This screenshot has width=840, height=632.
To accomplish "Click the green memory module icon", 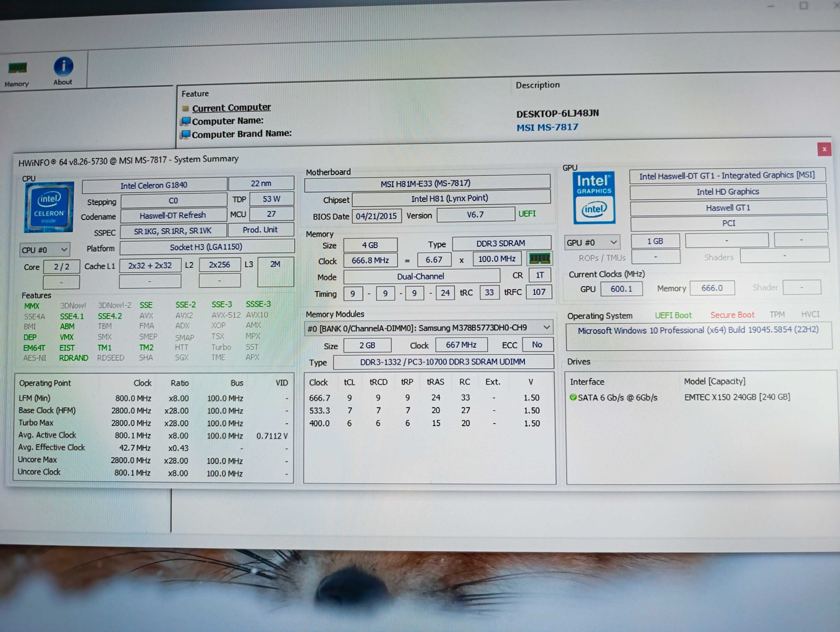I will (539, 259).
